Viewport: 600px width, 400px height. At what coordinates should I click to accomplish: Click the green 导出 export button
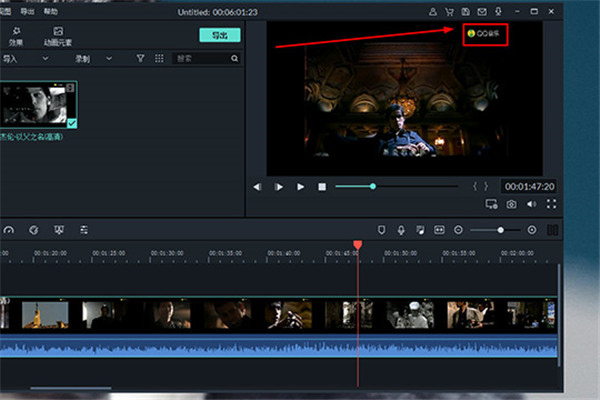pyautogui.click(x=219, y=35)
